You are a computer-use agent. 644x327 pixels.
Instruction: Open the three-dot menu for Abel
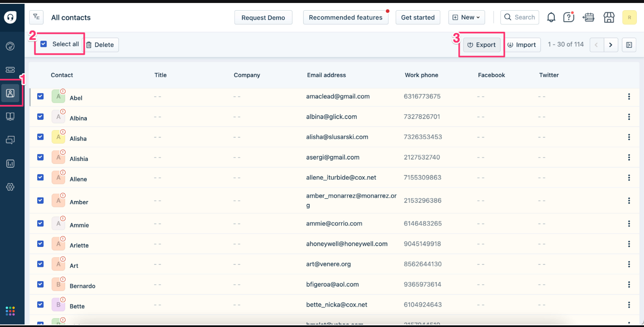[x=629, y=97]
